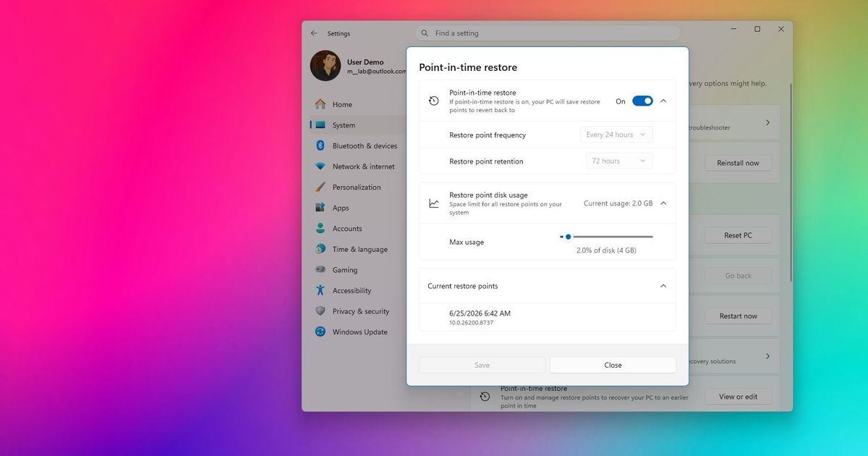Viewport: 868px width, 456px height.
Task: Collapse the Point-in-time restore section
Action: pyautogui.click(x=663, y=101)
